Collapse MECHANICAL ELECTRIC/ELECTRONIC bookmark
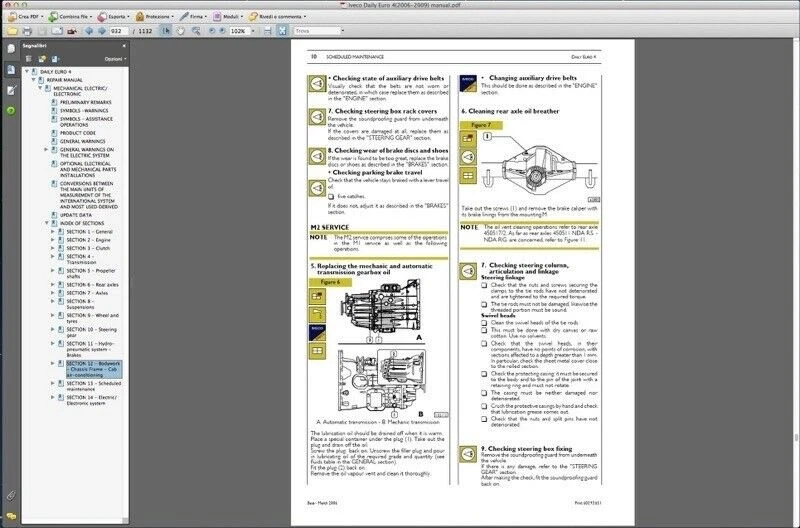 click(40, 88)
